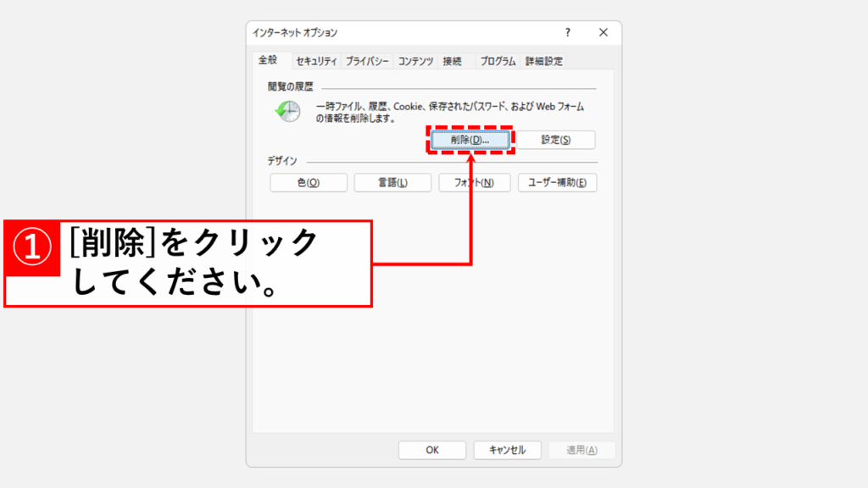Switch to the プログラム tab
This screenshot has height=488, width=868.
pyautogui.click(x=498, y=61)
